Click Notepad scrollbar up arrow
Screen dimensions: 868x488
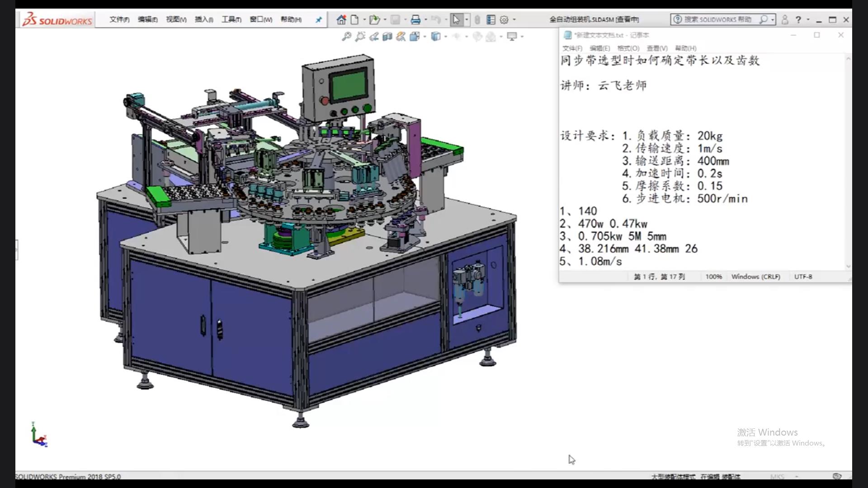click(848, 59)
